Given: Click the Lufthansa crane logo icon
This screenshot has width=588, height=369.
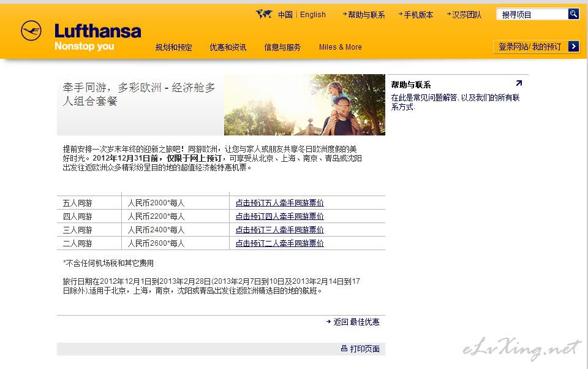Looking at the screenshot, I should pos(31,31).
